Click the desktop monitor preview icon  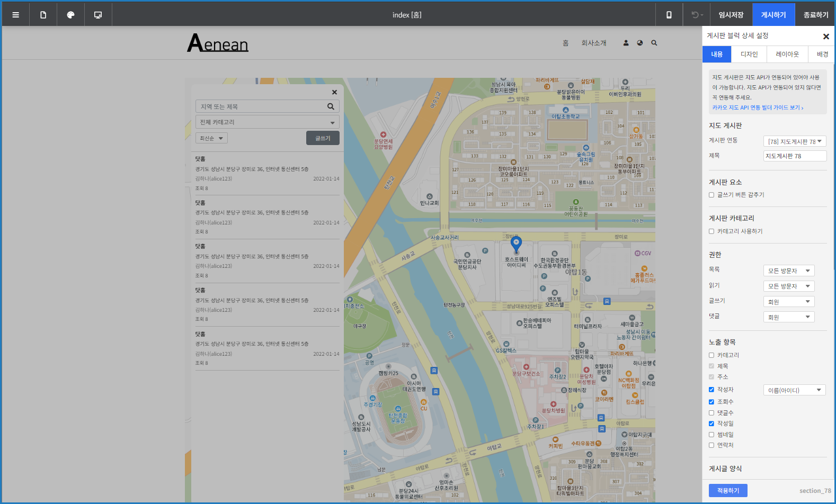click(98, 15)
